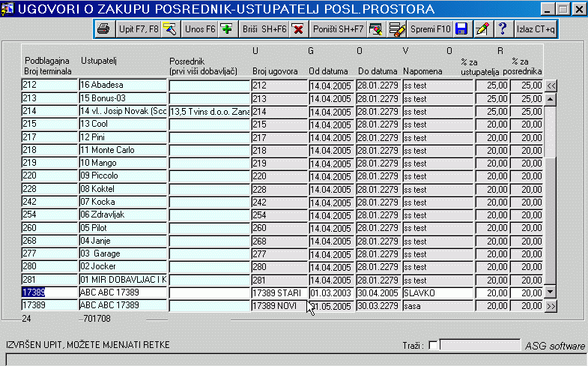Click Do datuma cell 30.04.2005
This screenshot has width=588, height=366.
[378, 292]
